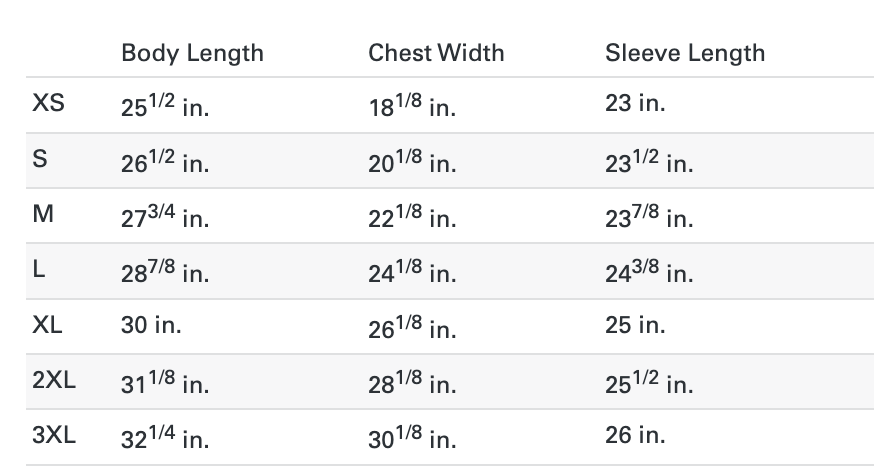Click the Sleeve Length column header

685,53
